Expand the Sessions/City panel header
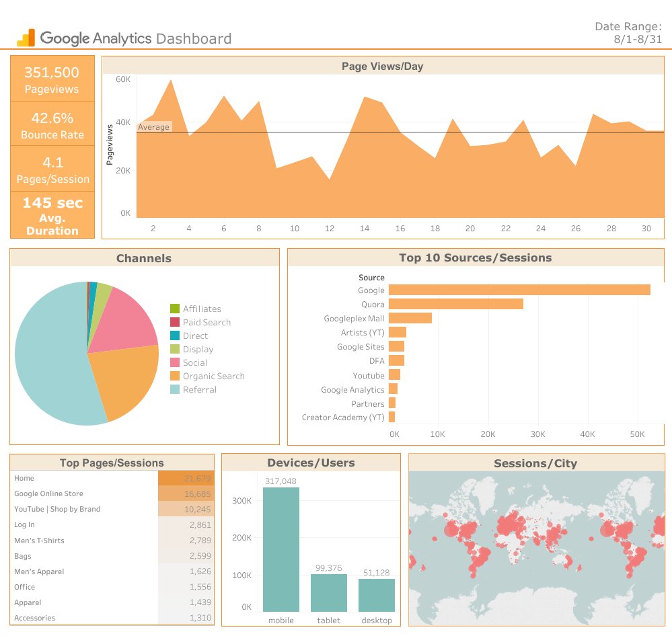 [x=536, y=463]
